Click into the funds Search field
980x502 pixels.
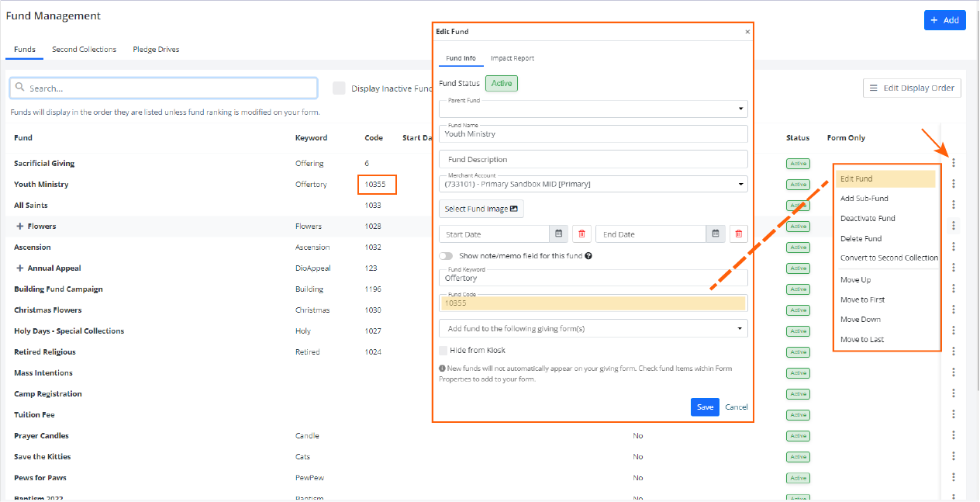click(x=163, y=88)
